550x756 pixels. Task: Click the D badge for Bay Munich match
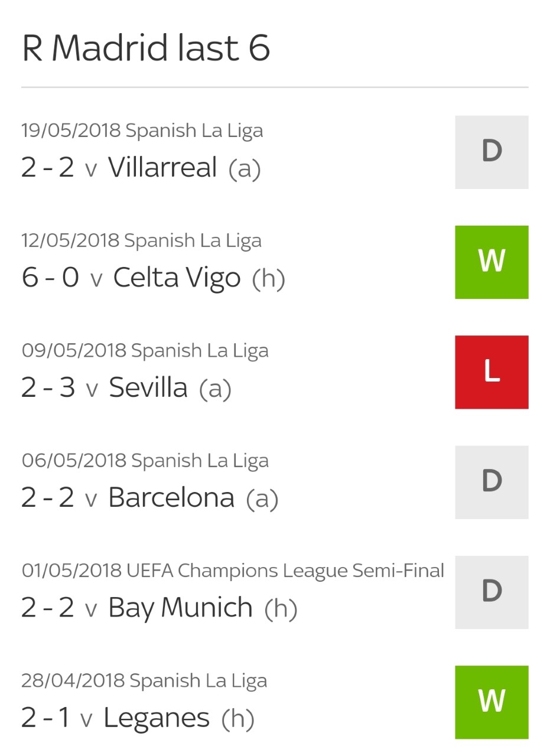pyautogui.click(x=492, y=592)
